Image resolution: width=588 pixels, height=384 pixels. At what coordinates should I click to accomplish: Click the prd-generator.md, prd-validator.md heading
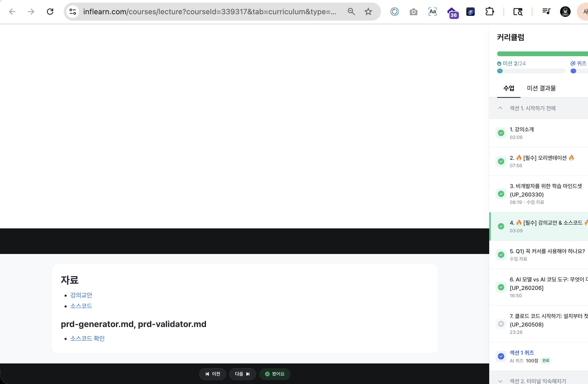tap(134, 324)
